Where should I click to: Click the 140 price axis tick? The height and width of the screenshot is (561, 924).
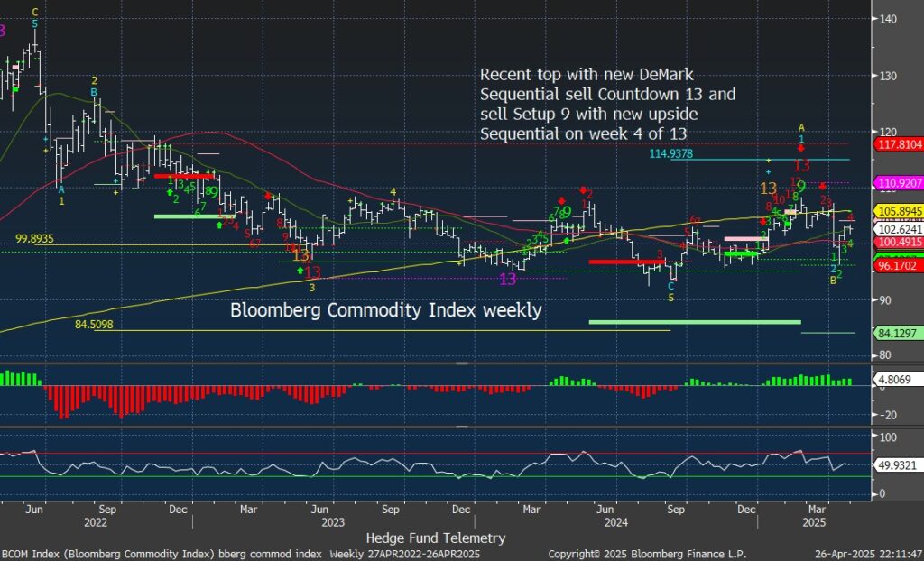887,19
